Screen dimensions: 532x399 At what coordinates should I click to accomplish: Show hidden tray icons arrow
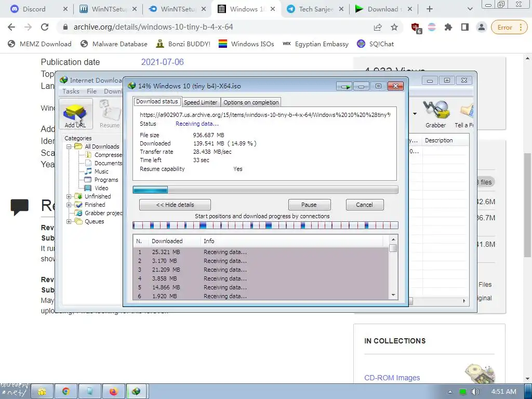(450, 392)
